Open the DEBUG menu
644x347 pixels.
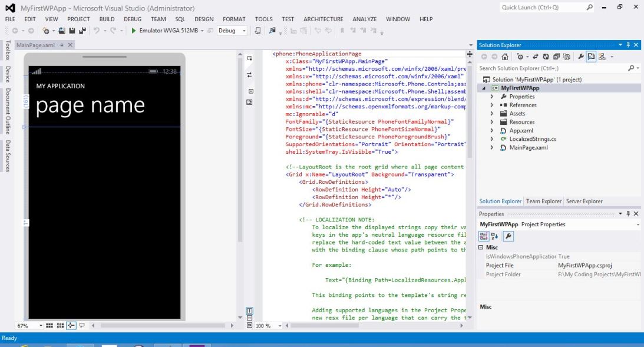tap(133, 19)
